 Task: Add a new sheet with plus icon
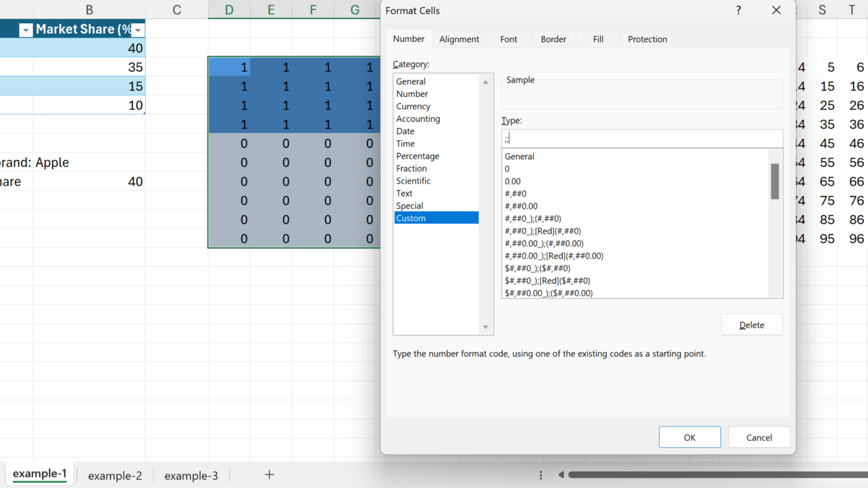coord(269,474)
